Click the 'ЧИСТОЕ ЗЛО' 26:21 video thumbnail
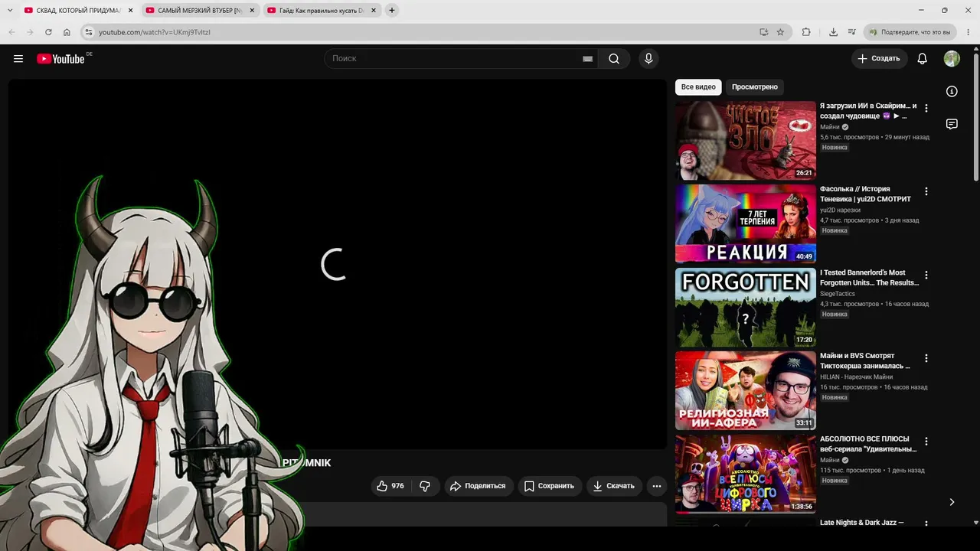The width and height of the screenshot is (980, 551). 746,141
